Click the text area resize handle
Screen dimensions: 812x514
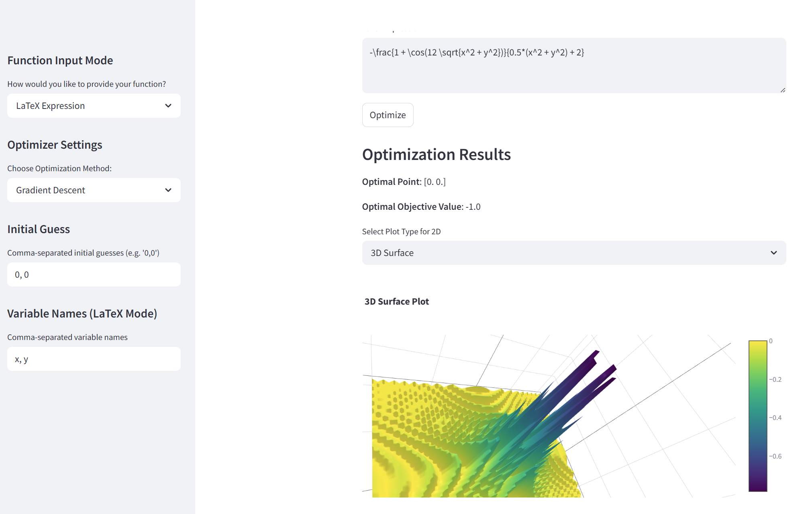(x=783, y=90)
